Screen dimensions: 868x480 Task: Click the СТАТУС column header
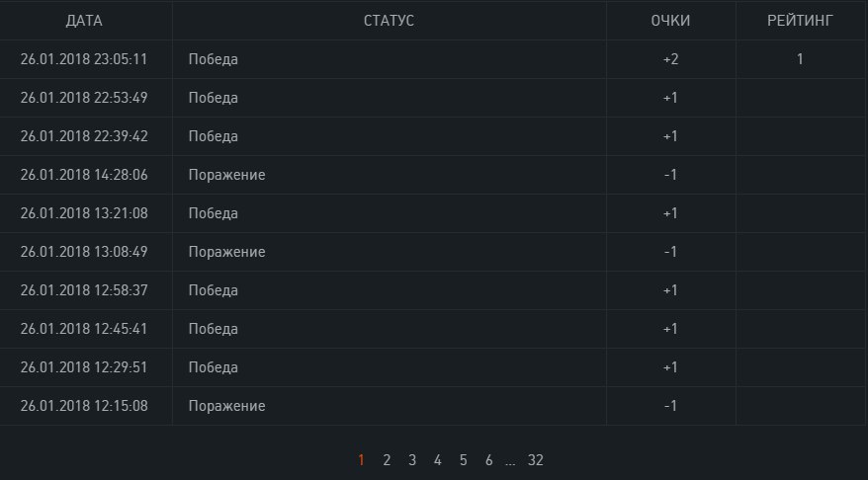click(389, 20)
